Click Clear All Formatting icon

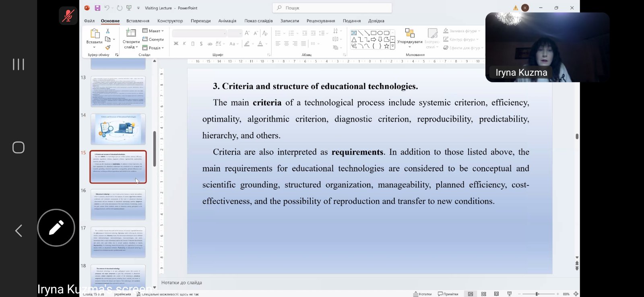(x=266, y=33)
